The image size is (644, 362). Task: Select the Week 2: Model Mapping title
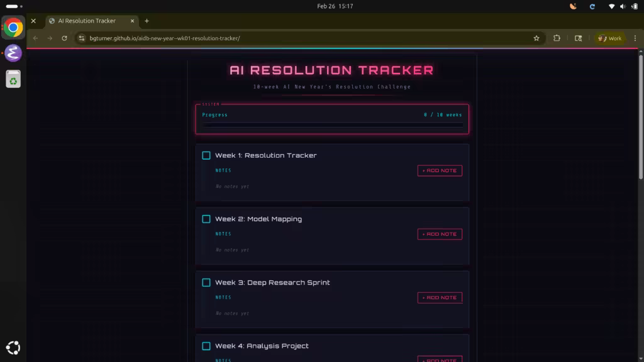pos(258,219)
